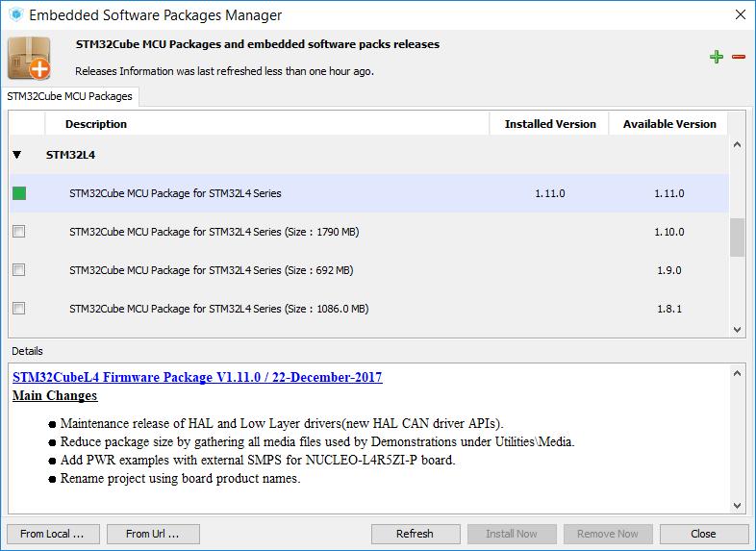756x551 pixels.
Task: Click the 'Add PWR examples' bullet text
Action: (x=258, y=460)
